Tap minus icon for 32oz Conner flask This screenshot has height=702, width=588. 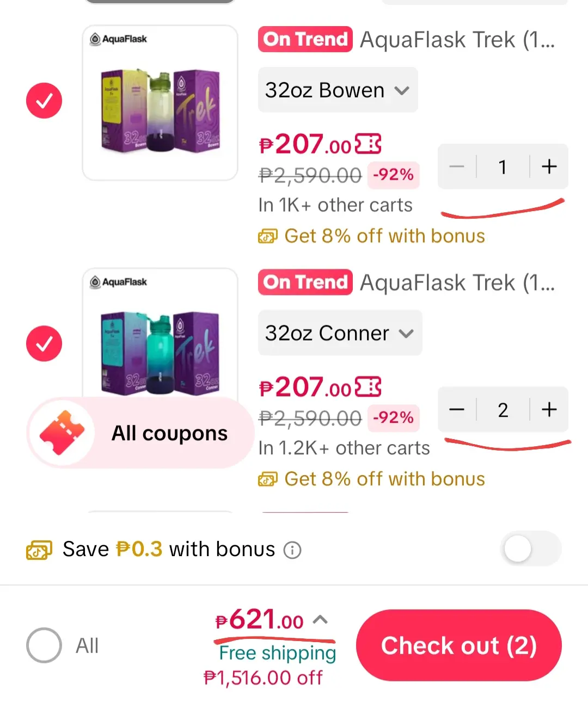click(457, 409)
